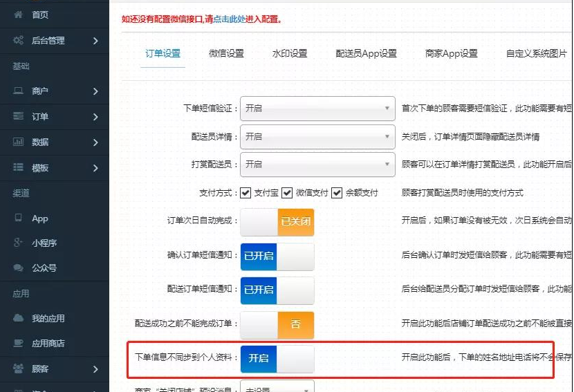Open the 商家关闭店铺预设消息 dropdown
This screenshot has width=574, height=392.
point(277,386)
